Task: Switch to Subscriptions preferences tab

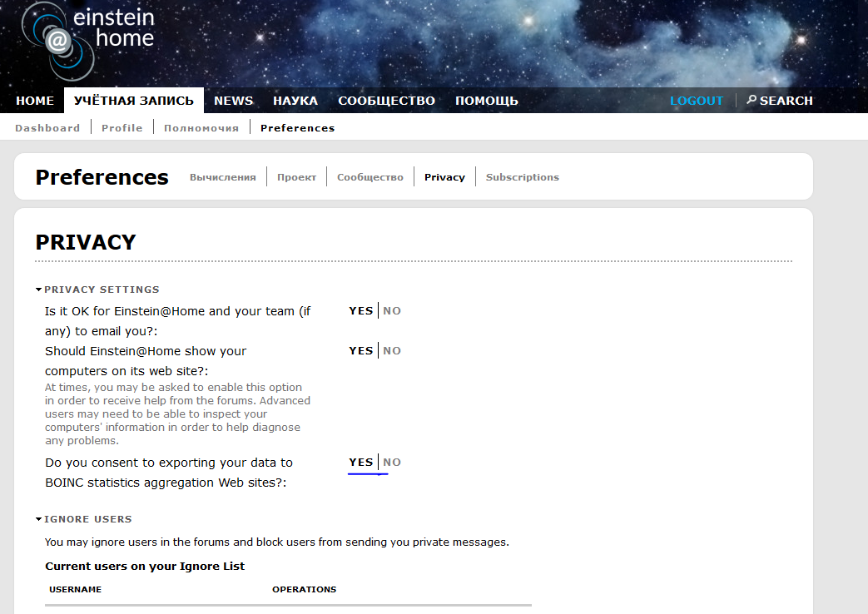Action: (x=523, y=177)
